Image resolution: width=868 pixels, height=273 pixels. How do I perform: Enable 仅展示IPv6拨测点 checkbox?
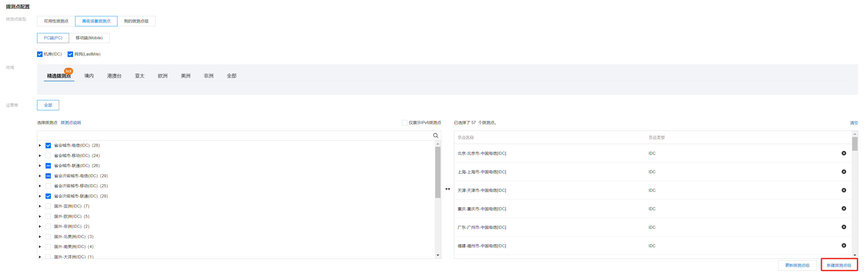[x=404, y=122]
